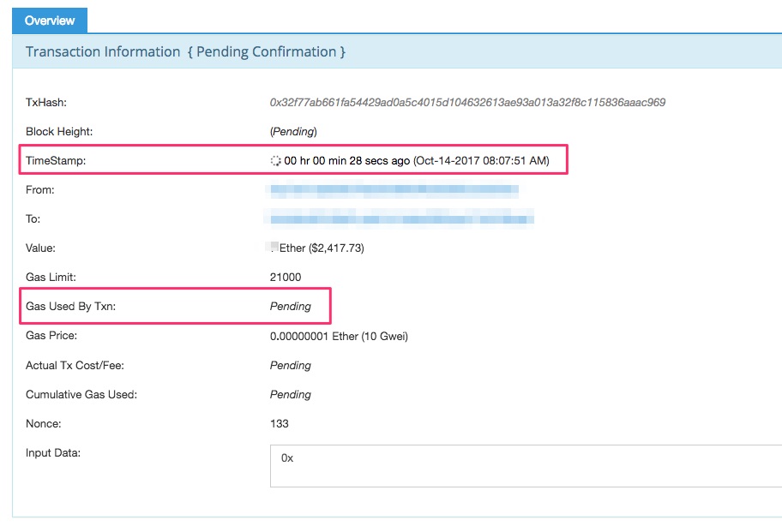The image size is (782, 532).
Task: Click the loading spinner beside the timestamp
Action: [275, 160]
